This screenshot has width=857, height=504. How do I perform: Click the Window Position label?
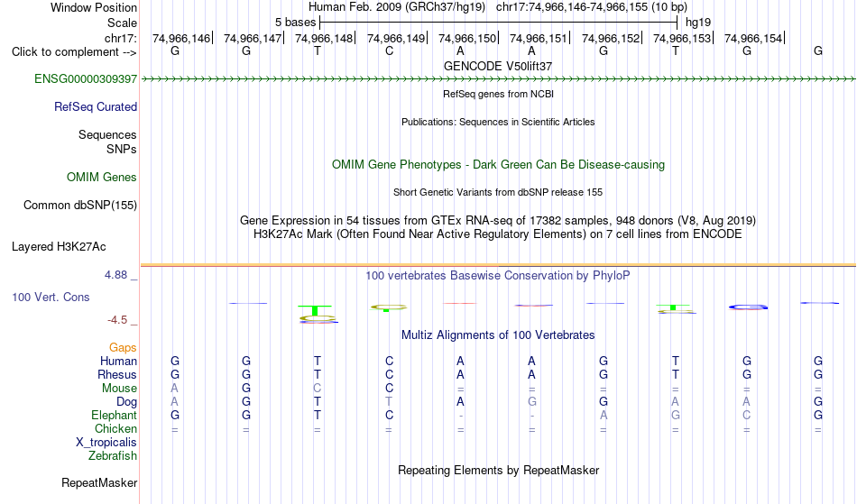(x=94, y=7)
